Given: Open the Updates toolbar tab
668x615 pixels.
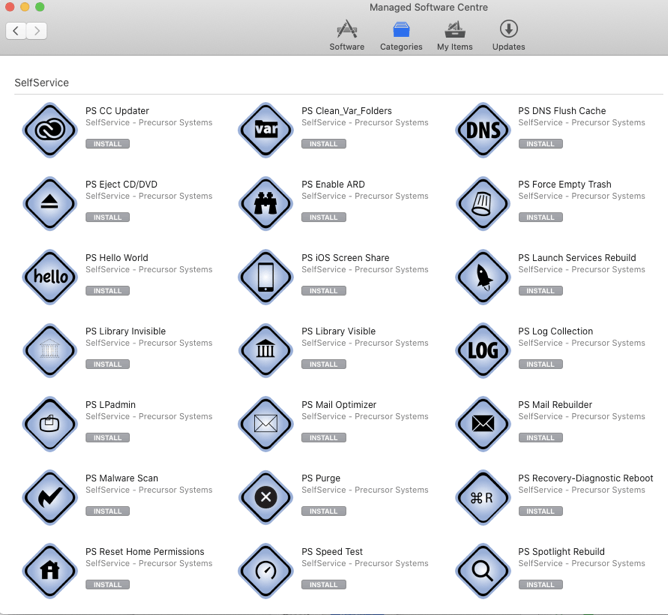Looking at the screenshot, I should pyautogui.click(x=509, y=35).
